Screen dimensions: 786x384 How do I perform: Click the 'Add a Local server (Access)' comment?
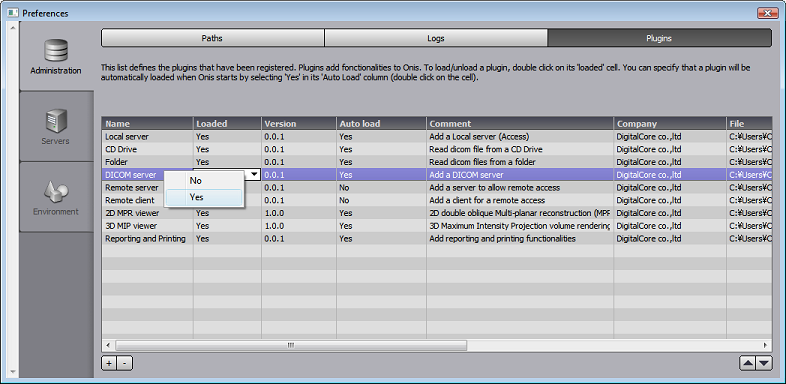click(479, 136)
